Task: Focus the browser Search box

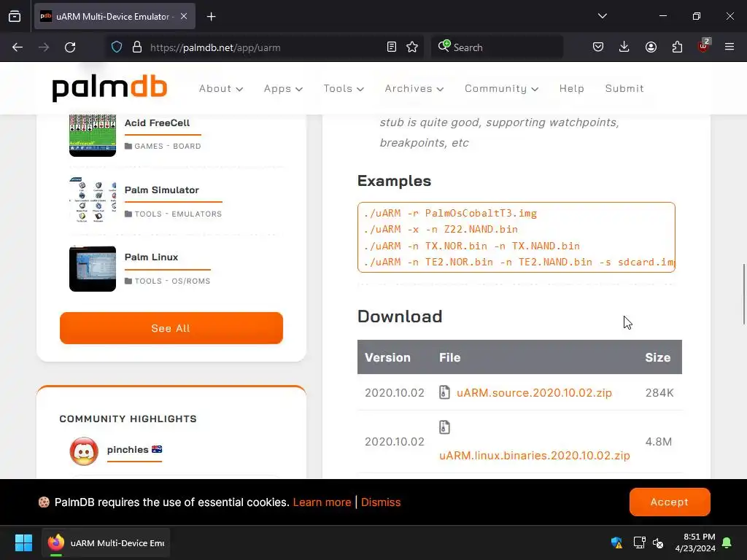Action: pos(497,47)
